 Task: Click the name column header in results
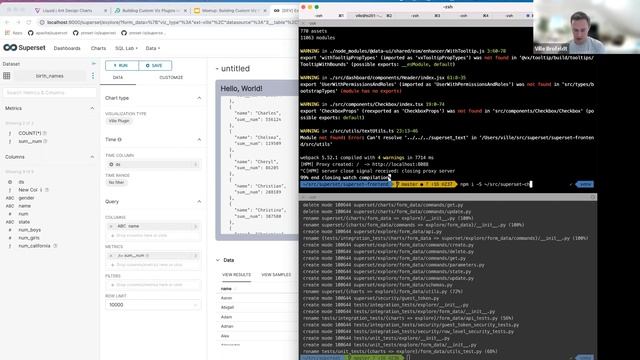pyautogui.click(x=226, y=289)
